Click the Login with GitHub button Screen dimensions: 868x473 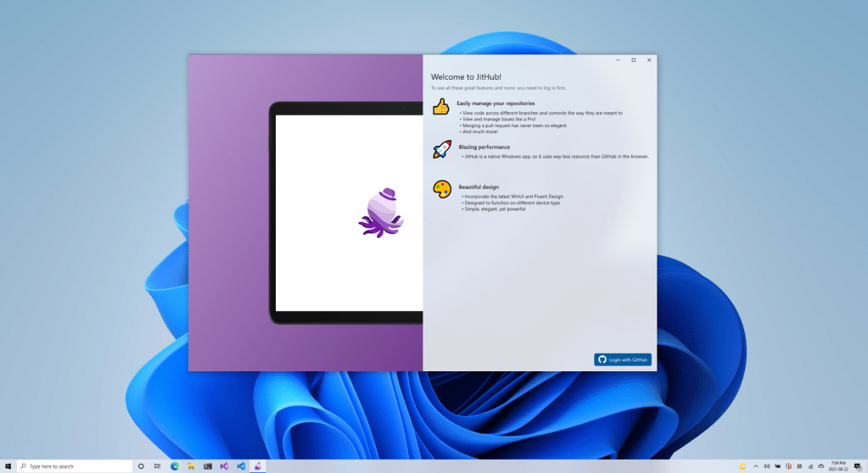pyautogui.click(x=623, y=359)
